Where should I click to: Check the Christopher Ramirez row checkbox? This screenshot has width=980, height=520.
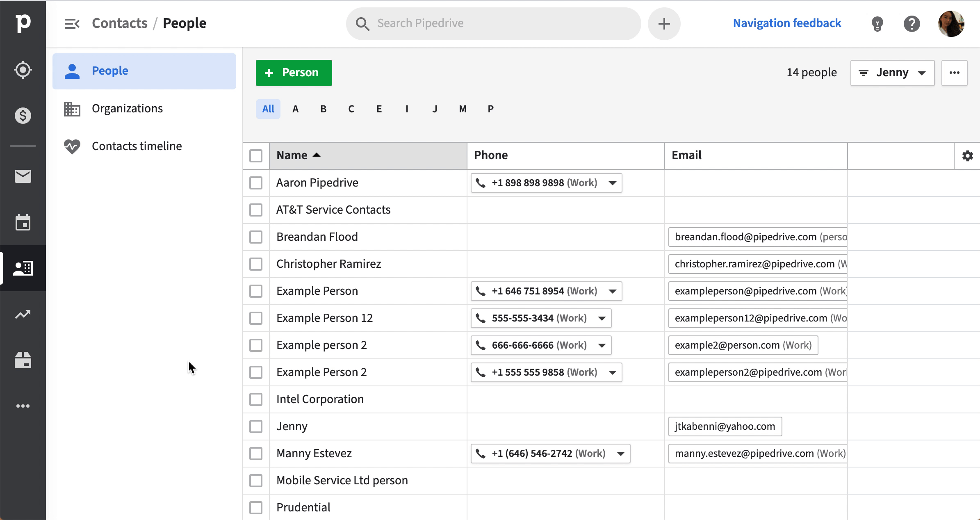pos(256,264)
